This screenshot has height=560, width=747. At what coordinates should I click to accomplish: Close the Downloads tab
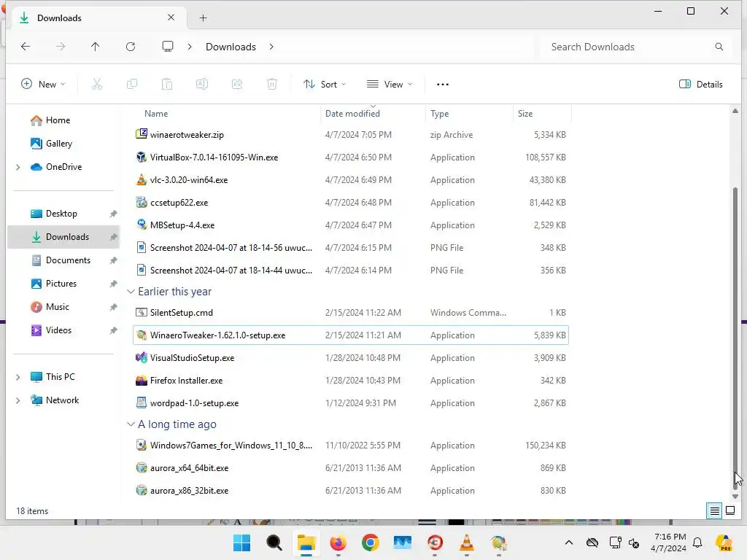pos(171,17)
